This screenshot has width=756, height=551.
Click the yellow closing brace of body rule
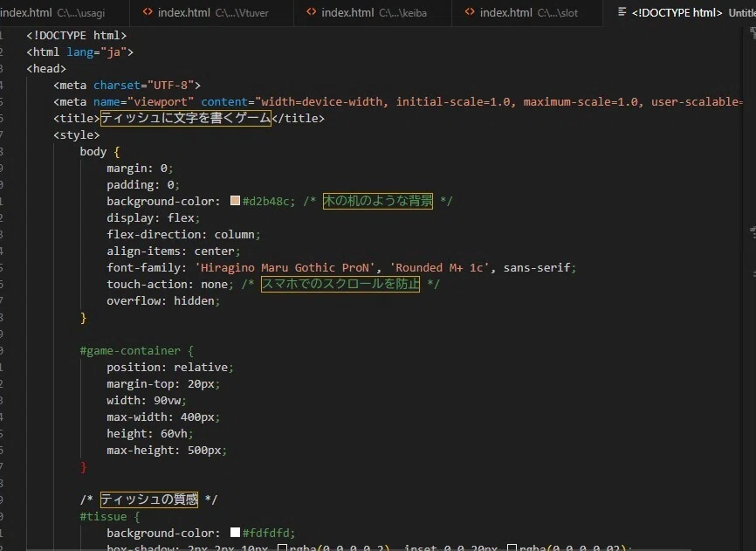pyautogui.click(x=84, y=318)
